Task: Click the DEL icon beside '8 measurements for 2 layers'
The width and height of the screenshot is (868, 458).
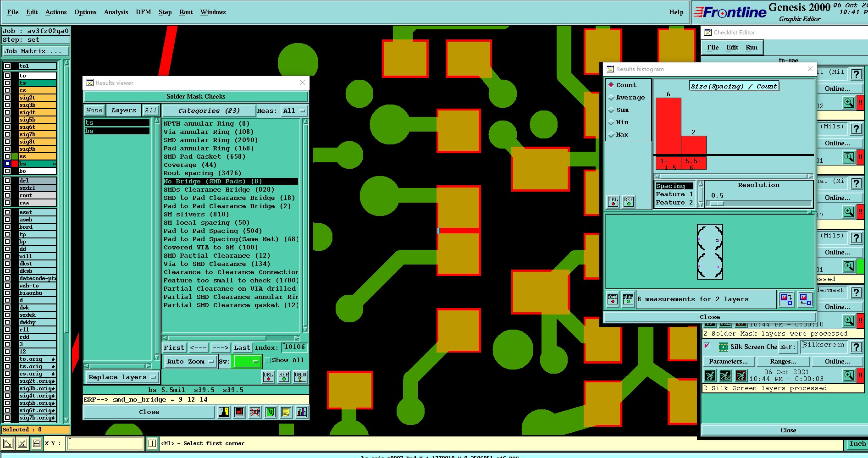Action: tap(613, 299)
